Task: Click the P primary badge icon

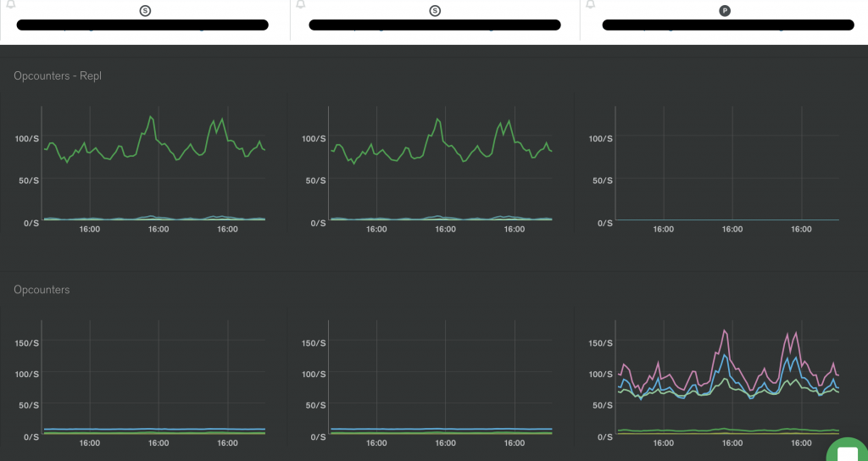Action: pos(725,10)
